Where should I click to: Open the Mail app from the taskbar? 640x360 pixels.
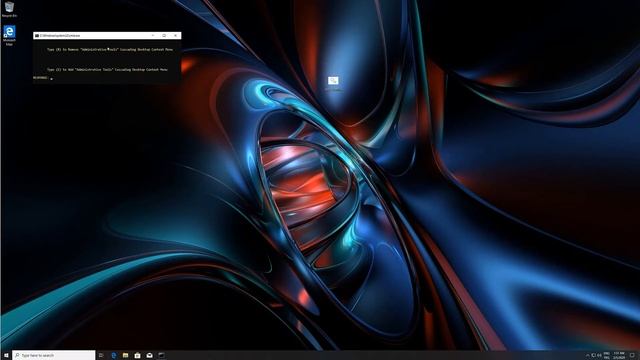coord(149,356)
